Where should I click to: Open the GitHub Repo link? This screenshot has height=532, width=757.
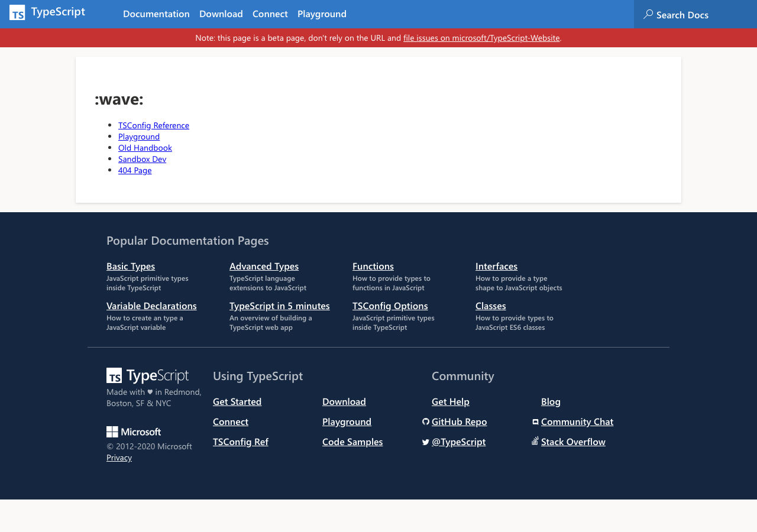coord(460,421)
